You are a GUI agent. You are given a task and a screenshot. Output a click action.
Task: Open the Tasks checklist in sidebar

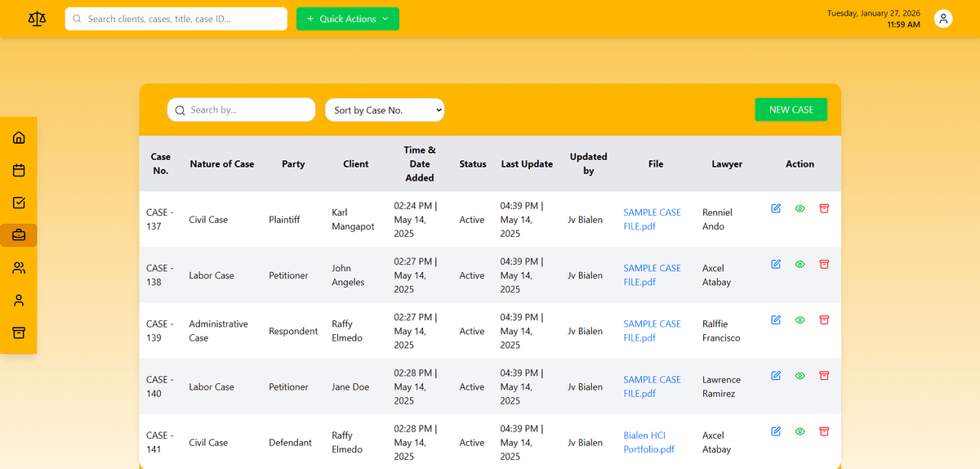(19, 203)
